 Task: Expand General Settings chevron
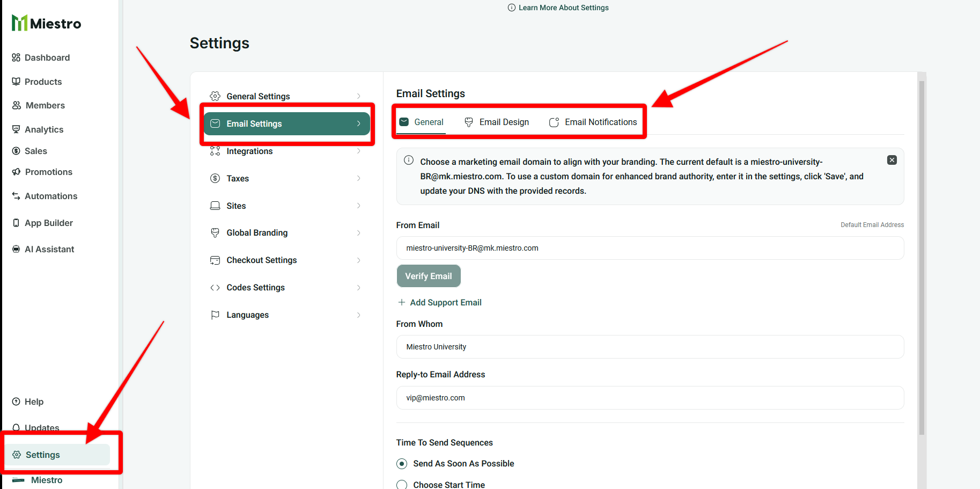pos(359,96)
